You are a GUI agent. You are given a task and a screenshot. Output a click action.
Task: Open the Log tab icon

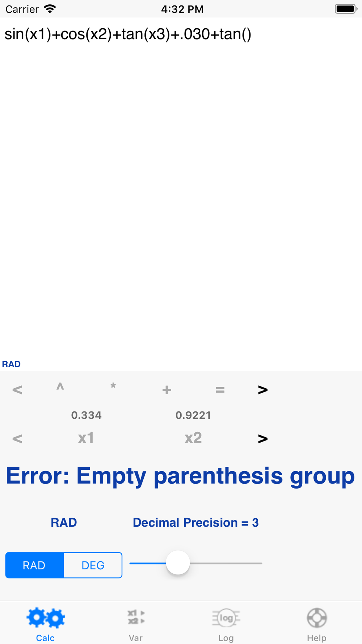point(226,618)
